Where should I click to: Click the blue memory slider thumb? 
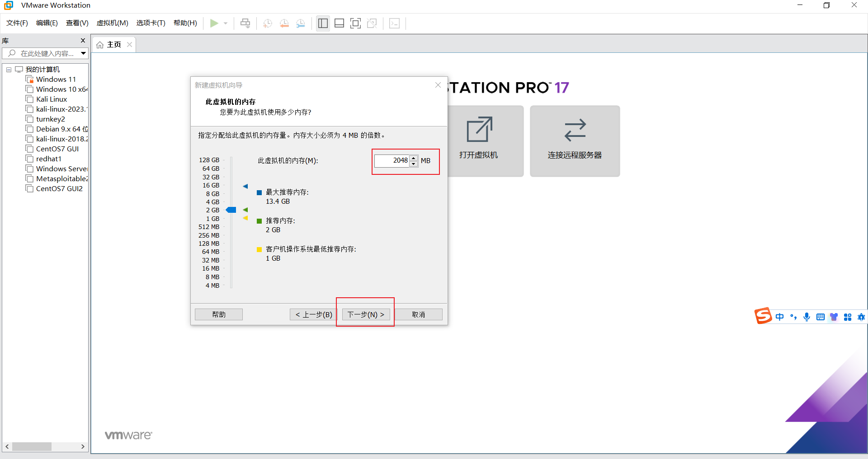click(x=231, y=210)
